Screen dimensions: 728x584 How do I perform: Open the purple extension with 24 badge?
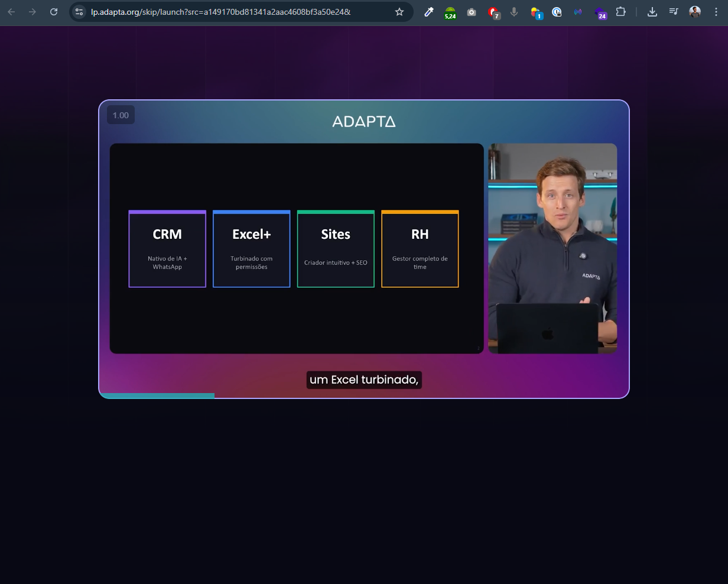pyautogui.click(x=601, y=12)
